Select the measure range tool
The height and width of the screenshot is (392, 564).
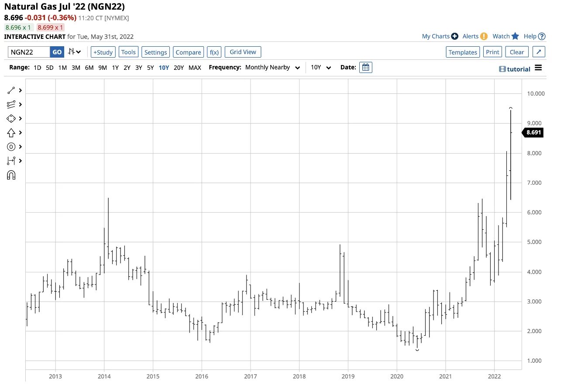[11, 161]
